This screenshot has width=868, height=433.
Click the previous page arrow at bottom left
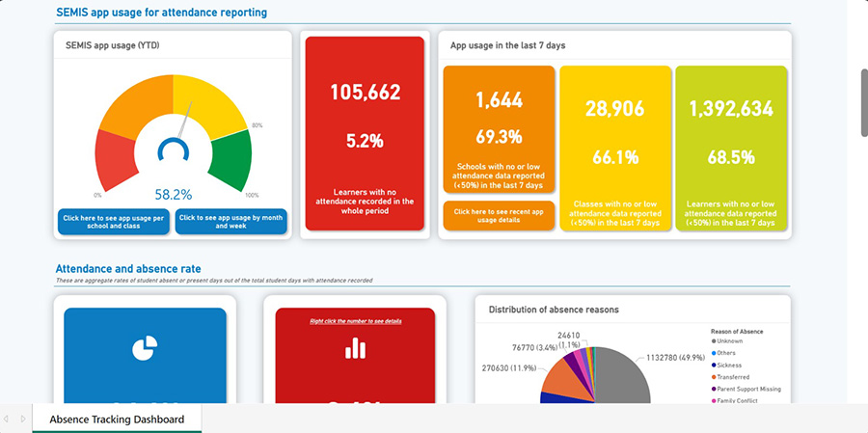[x=9, y=419]
